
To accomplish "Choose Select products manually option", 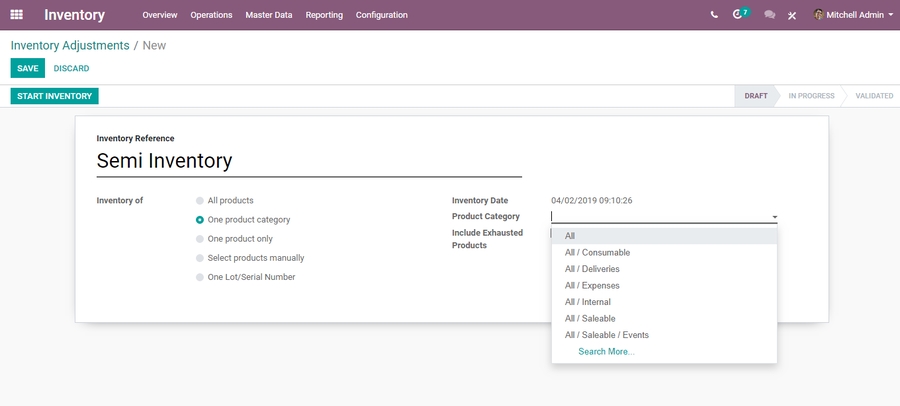I will (x=200, y=258).
